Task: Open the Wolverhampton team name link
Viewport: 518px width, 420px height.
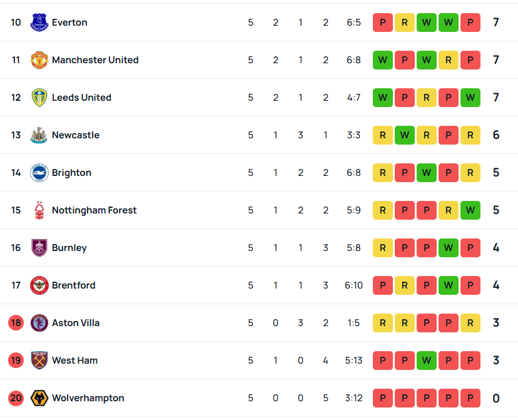Action: tap(88, 398)
